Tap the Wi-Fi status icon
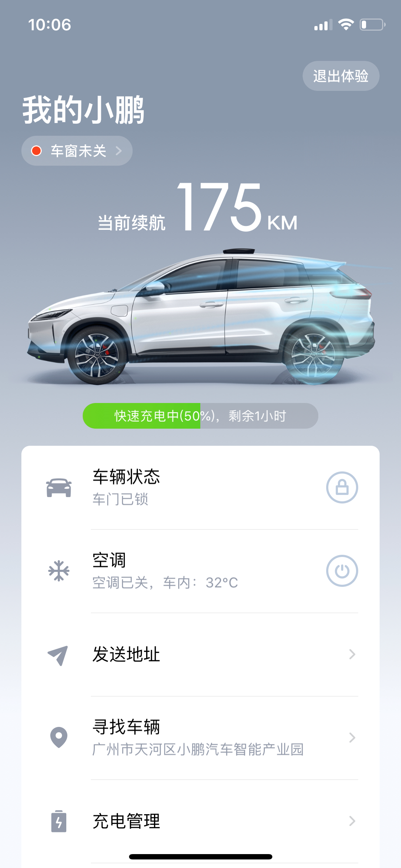The height and width of the screenshot is (868, 401). pos(346,25)
